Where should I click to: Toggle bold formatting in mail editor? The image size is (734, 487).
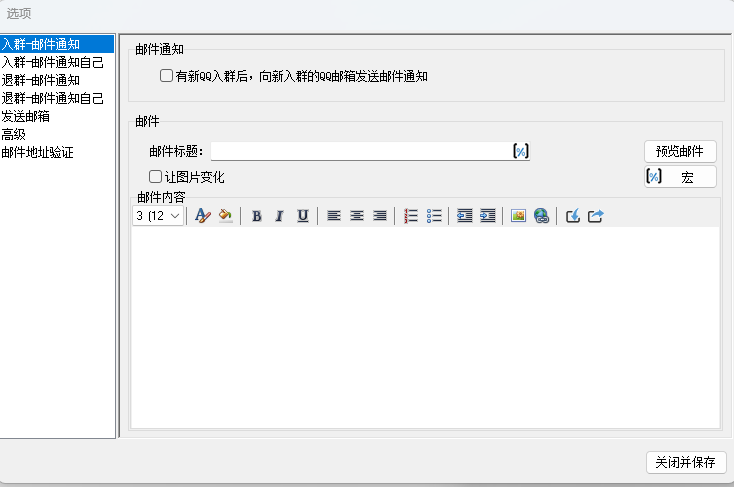tap(257, 216)
